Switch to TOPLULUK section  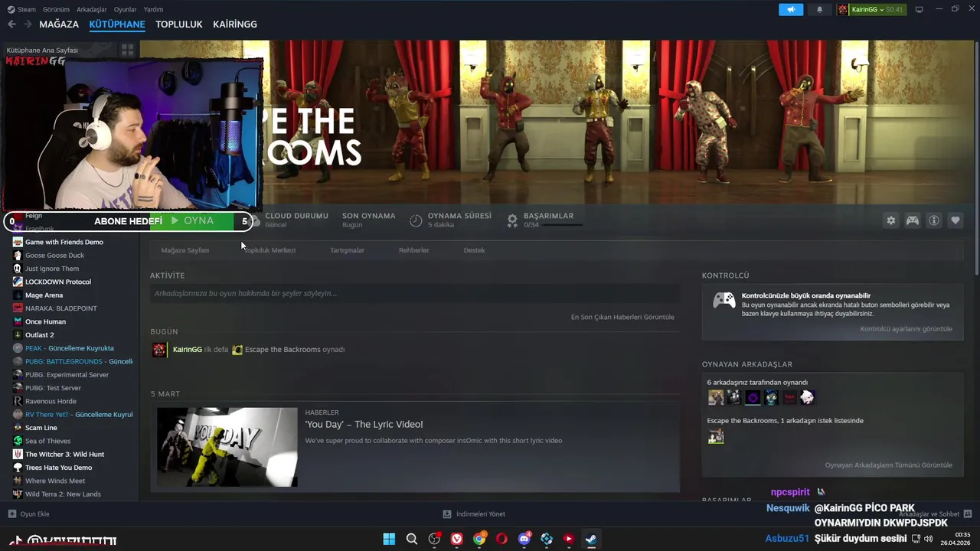pyautogui.click(x=179, y=24)
